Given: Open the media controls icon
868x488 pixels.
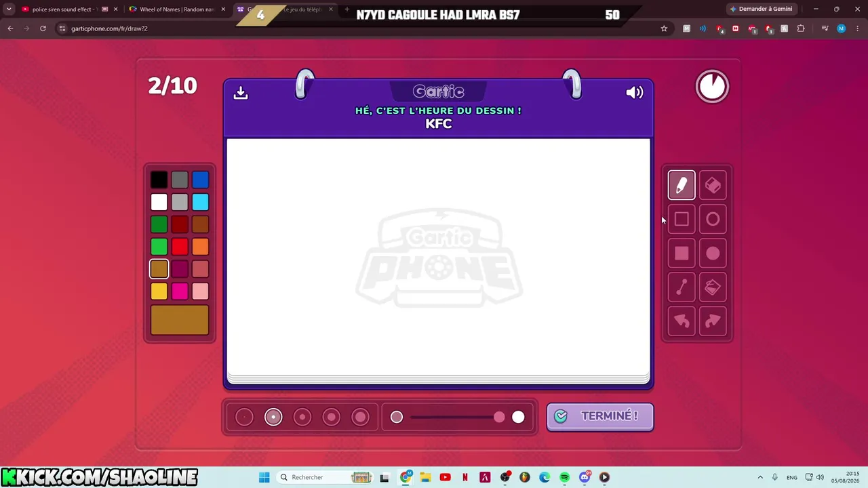Looking at the screenshot, I should coord(825,28).
